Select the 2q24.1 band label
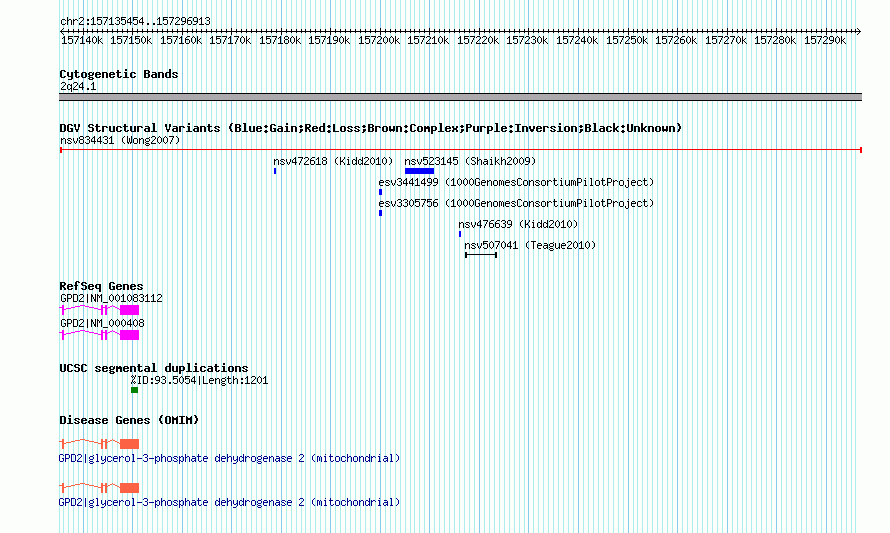 [x=78, y=86]
